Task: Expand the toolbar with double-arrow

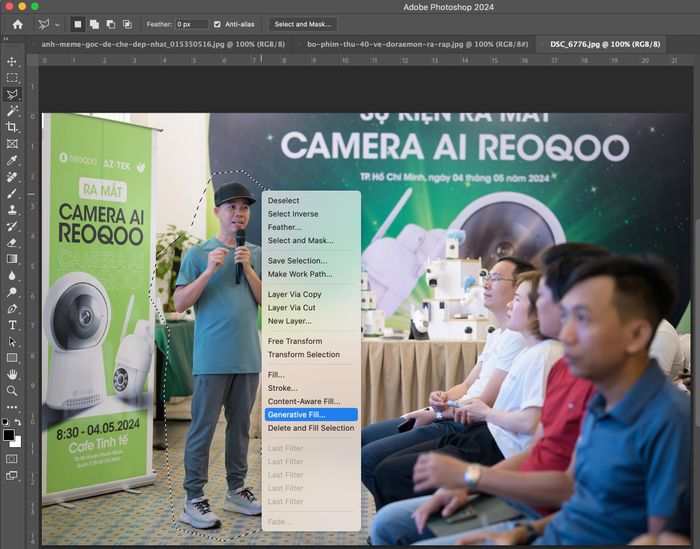Action: (5, 39)
